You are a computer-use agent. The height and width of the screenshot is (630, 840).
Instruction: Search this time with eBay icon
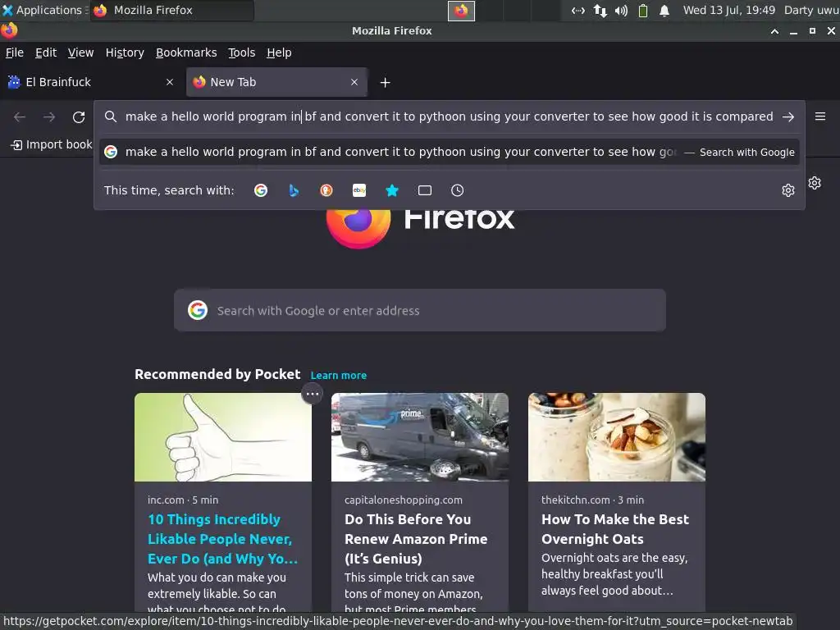[359, 190]
